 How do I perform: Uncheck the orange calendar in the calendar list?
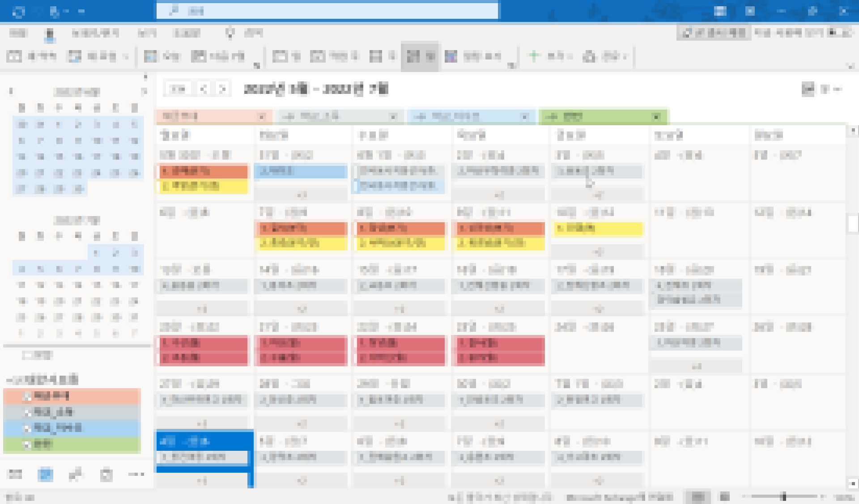[x=28, y=396]
